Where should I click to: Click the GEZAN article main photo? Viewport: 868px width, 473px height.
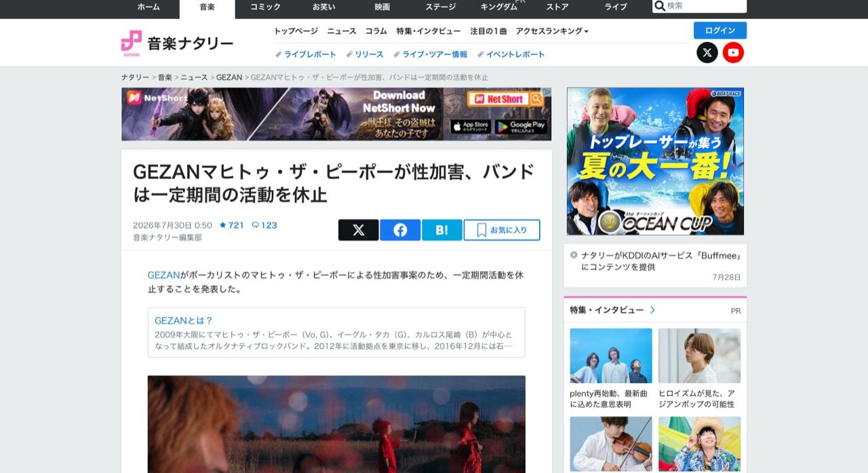coord(336,424)
